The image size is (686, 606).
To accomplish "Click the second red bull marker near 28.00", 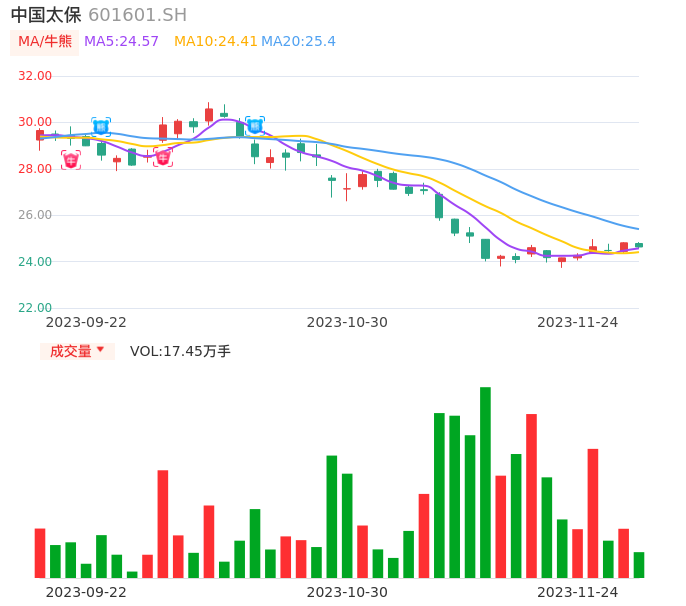I will (163, 158).
